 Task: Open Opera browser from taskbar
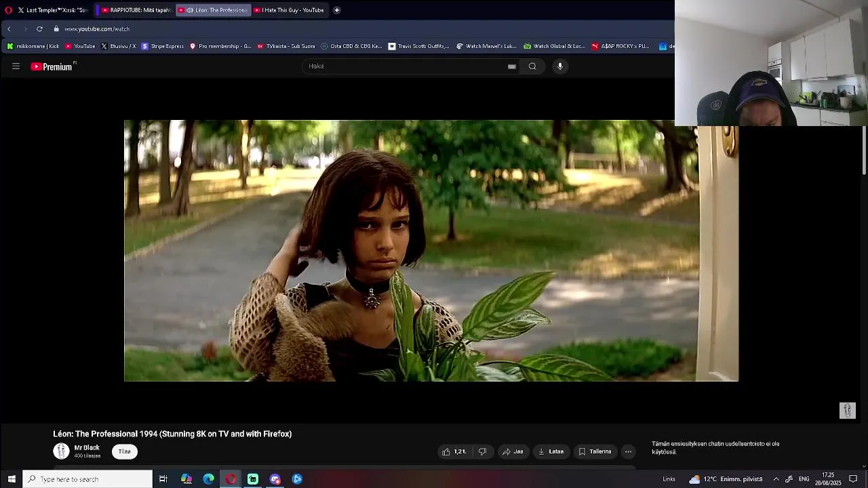(x=231, y=479)
